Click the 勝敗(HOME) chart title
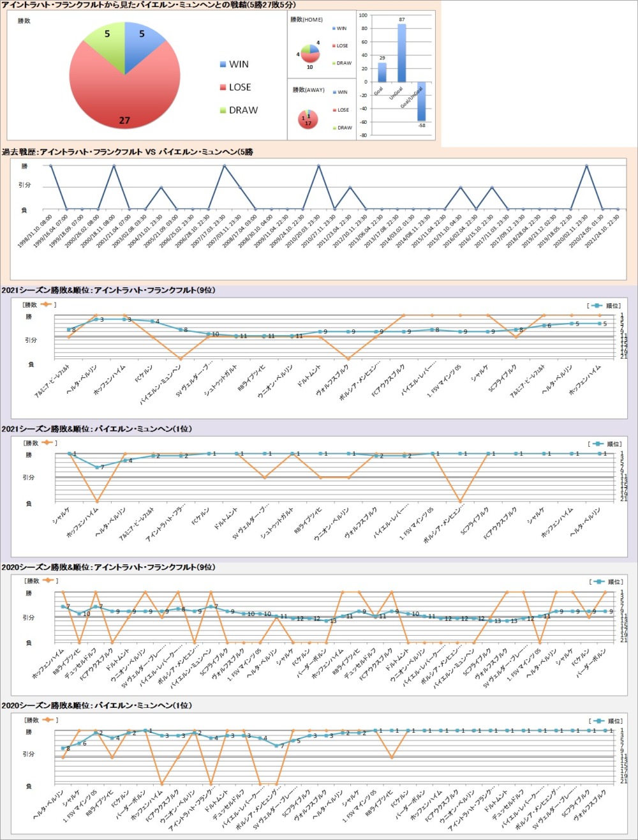 pos(307,20)
